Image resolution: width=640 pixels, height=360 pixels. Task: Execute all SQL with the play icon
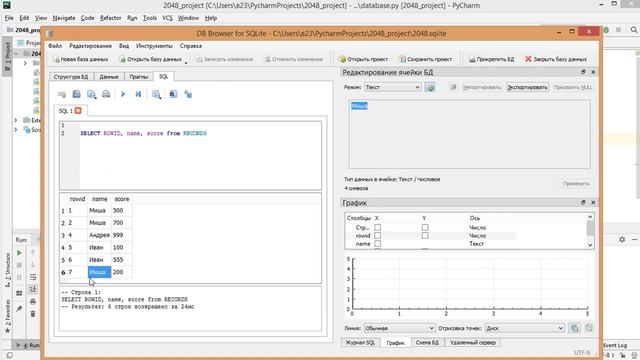[123, 94]
